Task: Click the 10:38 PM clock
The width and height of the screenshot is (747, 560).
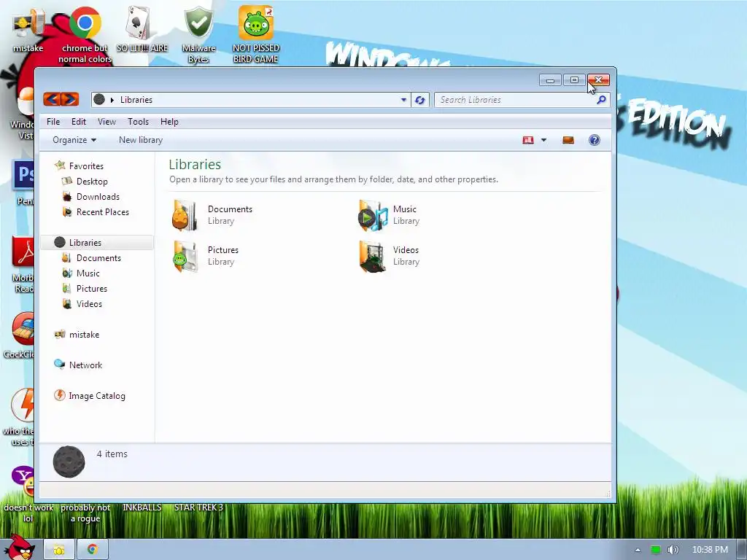Action: click(710, 550)
